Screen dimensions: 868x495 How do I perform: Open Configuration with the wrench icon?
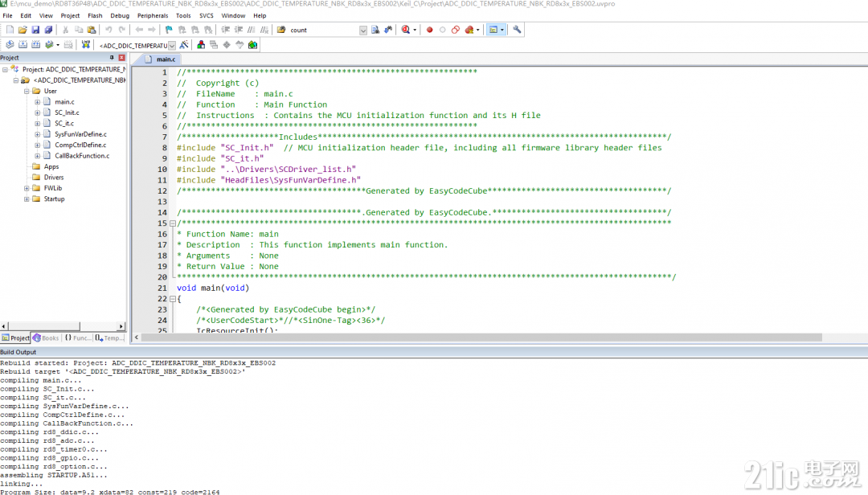pos(517,30)
